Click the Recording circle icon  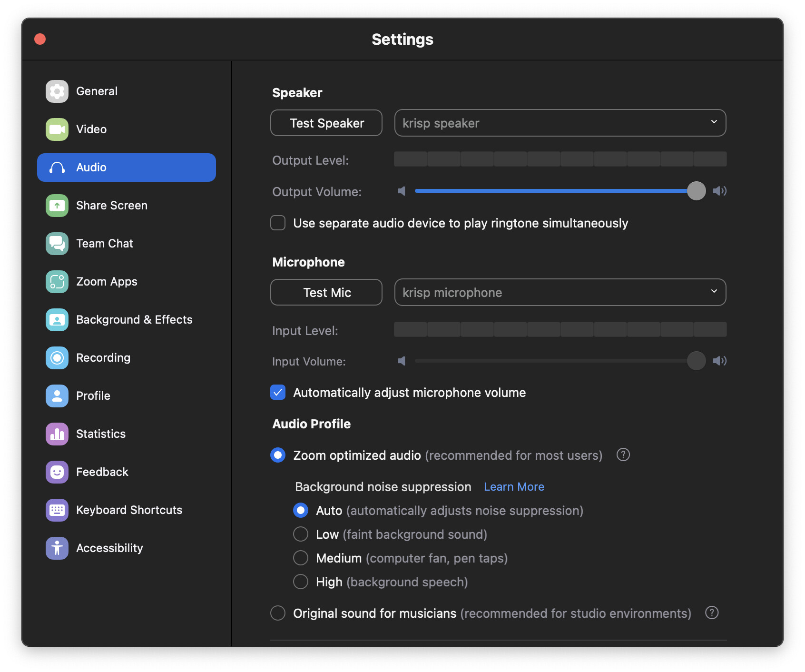point(57,358)
